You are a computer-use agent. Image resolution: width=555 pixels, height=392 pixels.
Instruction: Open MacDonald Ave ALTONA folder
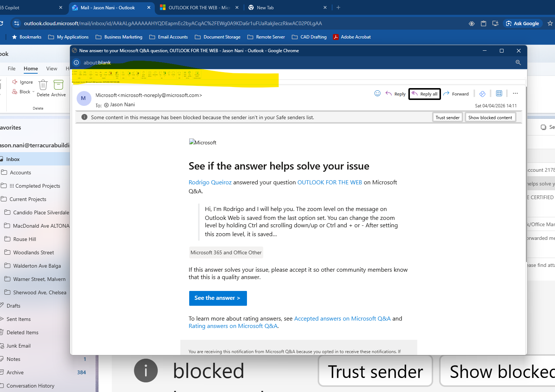36,226
